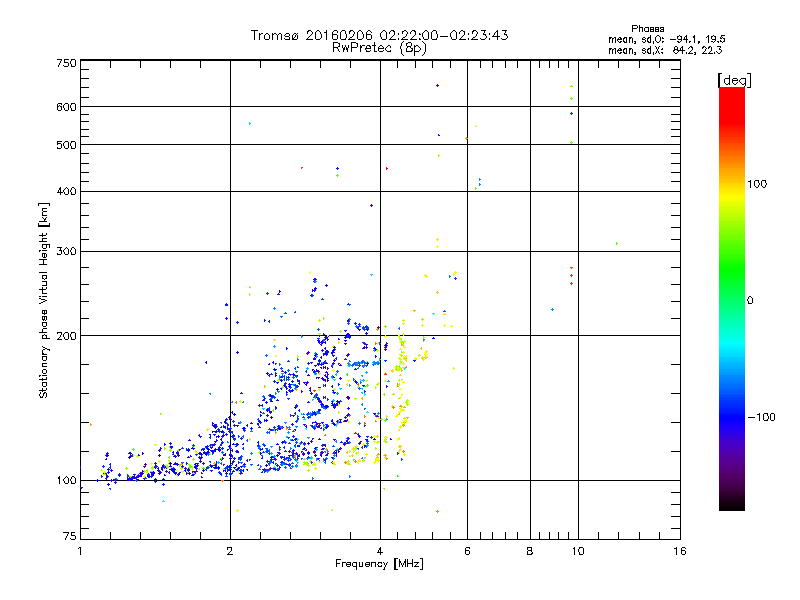800x600 pixels.
Task: Click the colorbar '100' degree label
Action: [757, 184]
